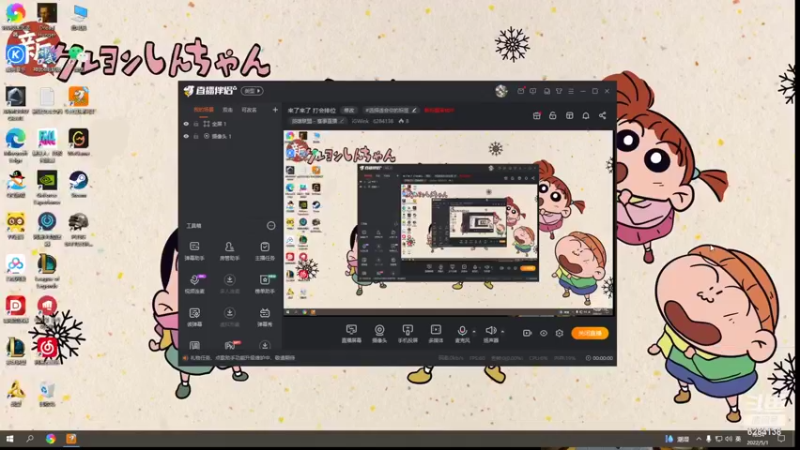The width and height of the screenshot is (800, 450).
Task: Edit the game category pill under the title
Action: click(x=317, y=121)
